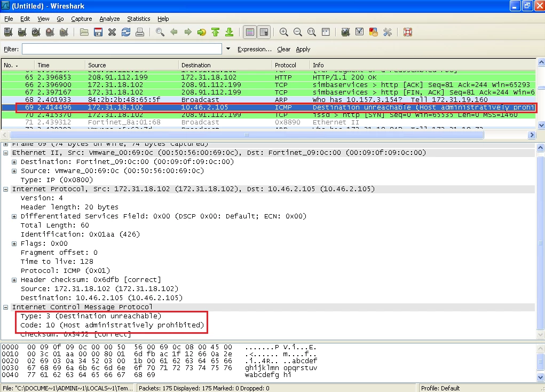Open the View menu
This screenshot has height=392, width=545.
click(43, 19)
